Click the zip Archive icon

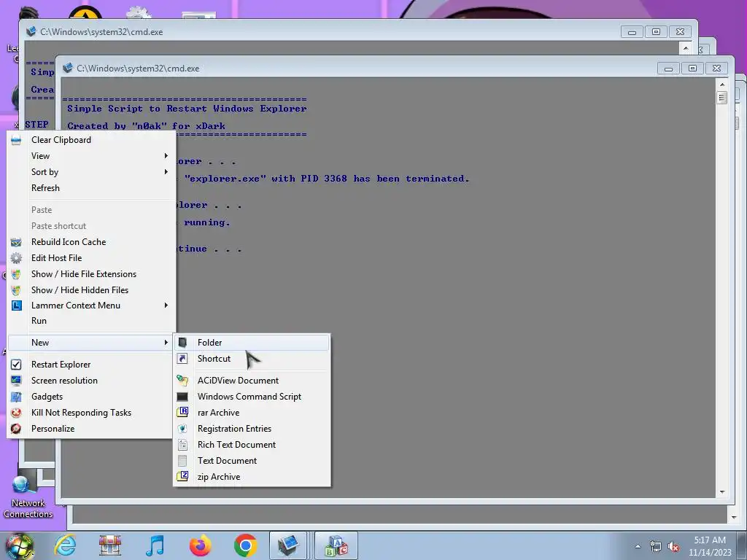tap(182, 476)
